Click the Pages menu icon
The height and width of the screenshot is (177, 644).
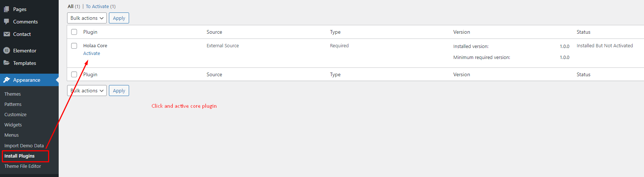point(7,9)
